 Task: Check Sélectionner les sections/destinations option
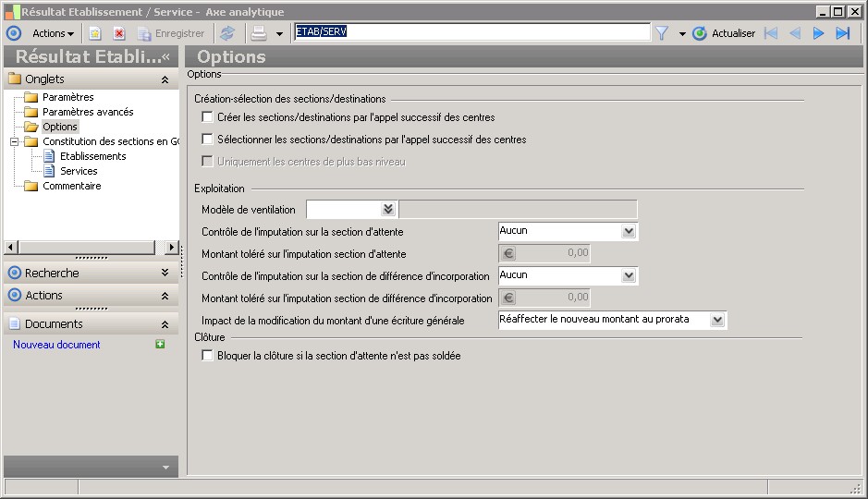pyautogui.click(x=207, y=139)
